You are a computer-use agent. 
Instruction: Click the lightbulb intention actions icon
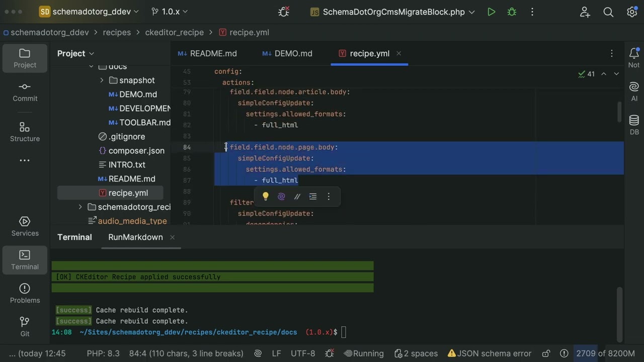266,197
